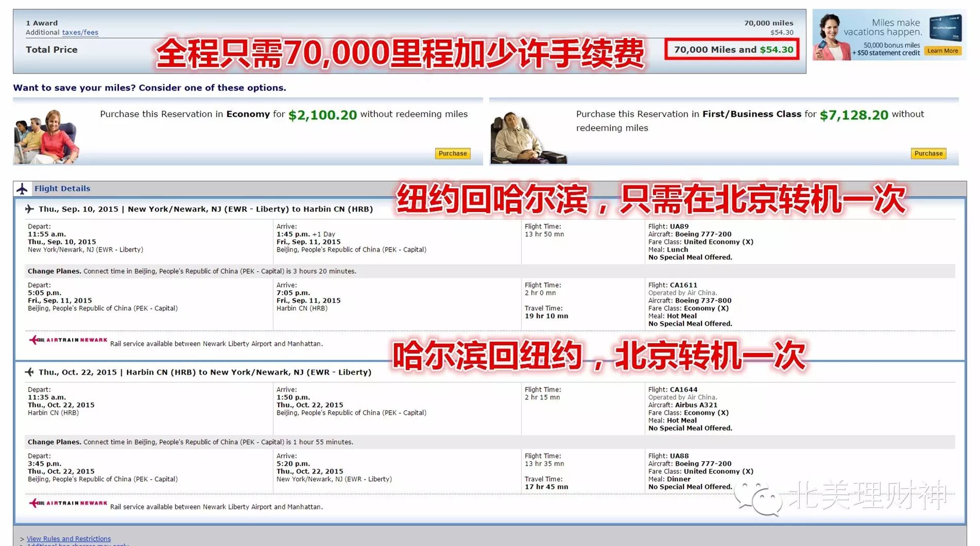The image size is (980, 546).
Task: Purchase the Economy reservation for $2,100.20
Action: coord(453,153)
